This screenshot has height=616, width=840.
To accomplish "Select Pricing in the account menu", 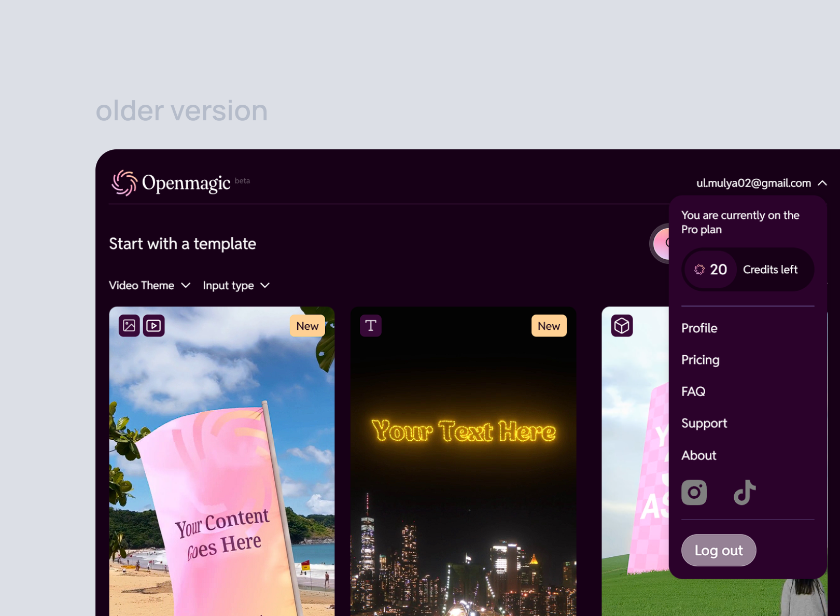I will [700, 360].
